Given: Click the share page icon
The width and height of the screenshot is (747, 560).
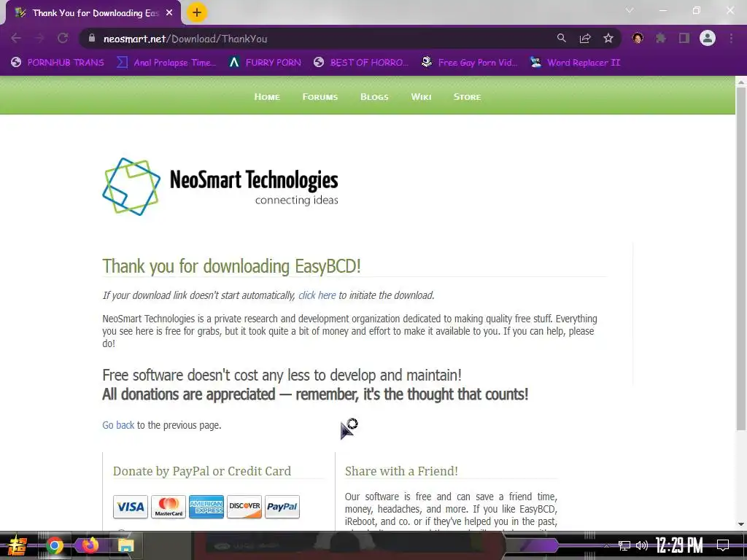Looking at the screenshot, I should pos(585,38).
